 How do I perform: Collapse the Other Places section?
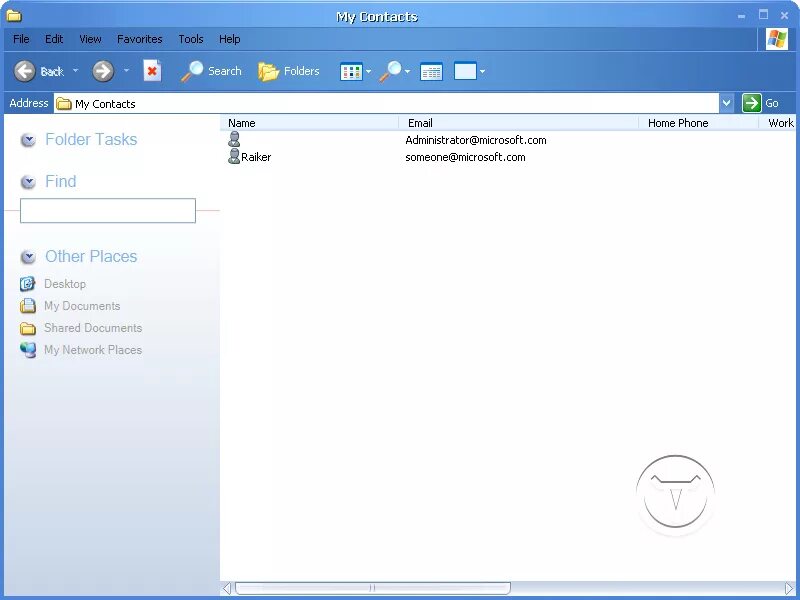click(28, 257)
